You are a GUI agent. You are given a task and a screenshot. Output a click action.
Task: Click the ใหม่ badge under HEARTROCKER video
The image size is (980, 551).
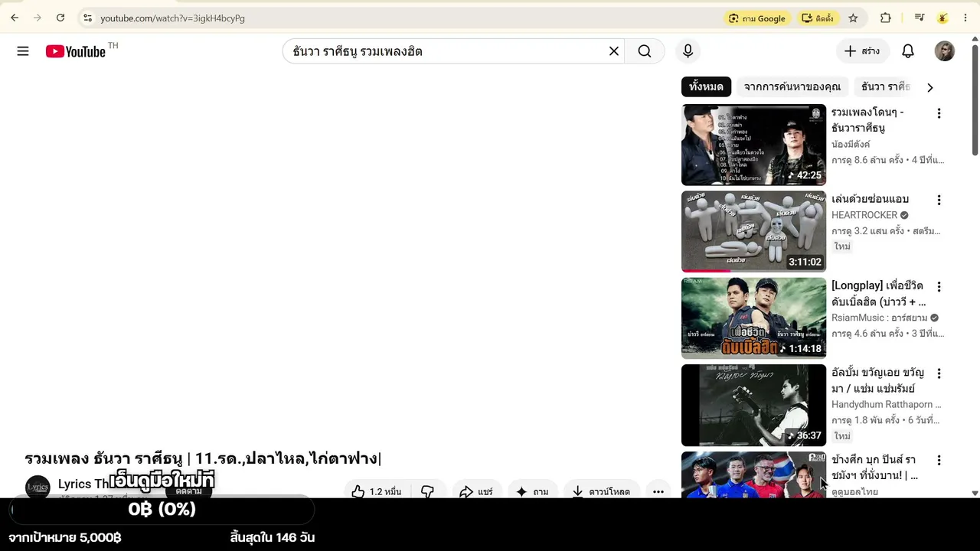842,246
